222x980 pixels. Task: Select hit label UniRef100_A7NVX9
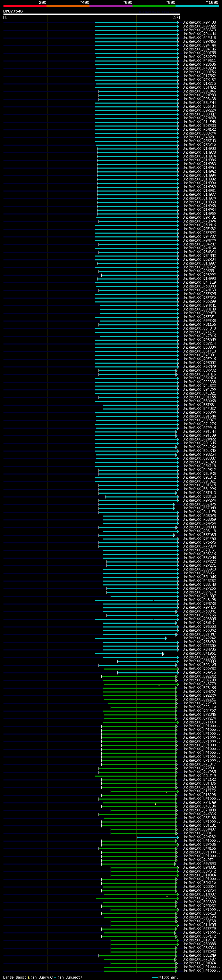[199, 118]
